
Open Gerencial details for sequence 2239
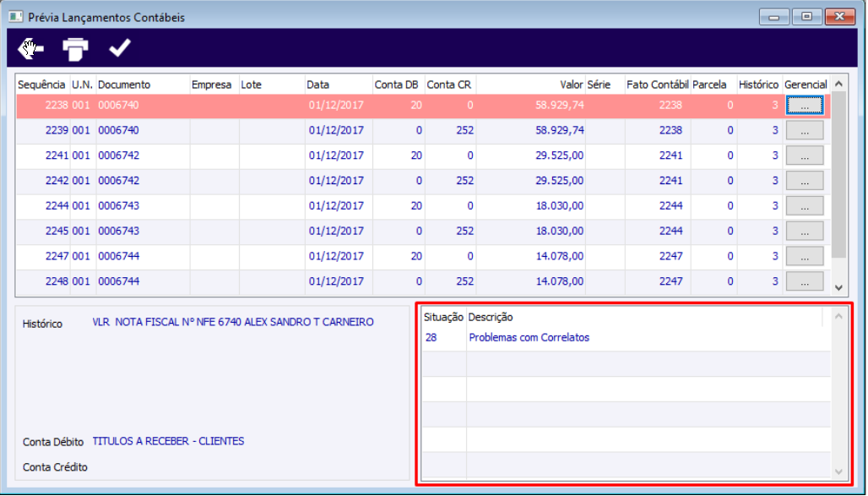click(x=805, y=131)
